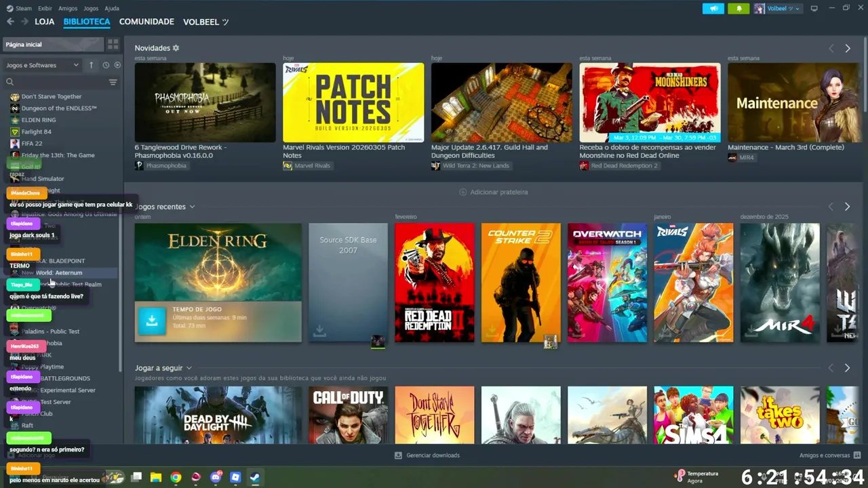Open the Jogos menu
The height and width of the screenshot is (488, 868).
tap(91, 8)
